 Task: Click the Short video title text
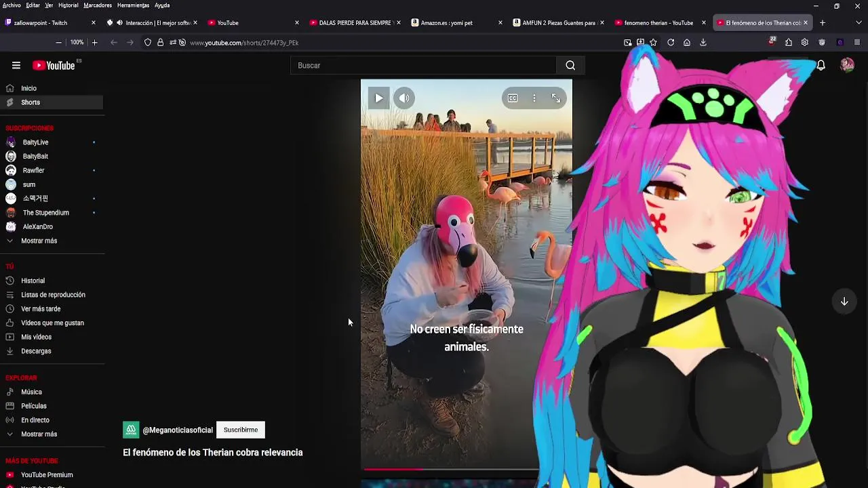coord(213,453)
